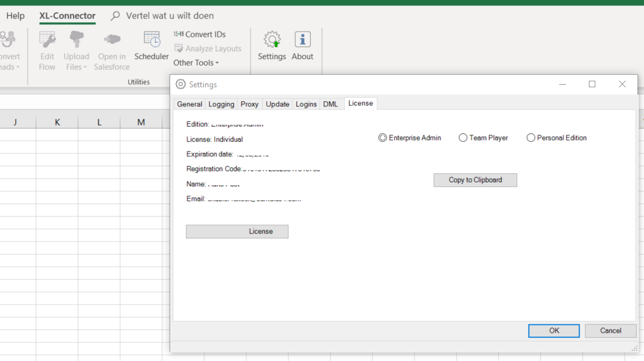Open the Update settings tab

pos(277,104)
